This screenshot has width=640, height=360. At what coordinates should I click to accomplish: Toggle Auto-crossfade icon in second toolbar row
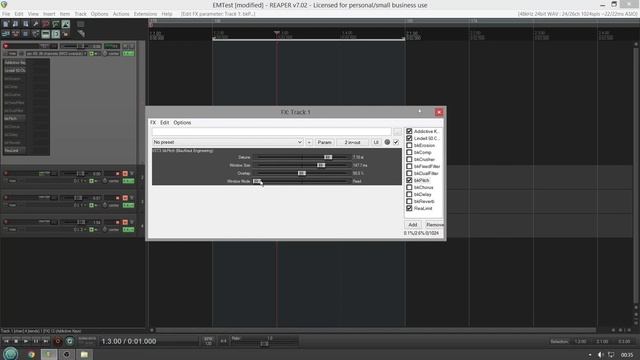6,34
